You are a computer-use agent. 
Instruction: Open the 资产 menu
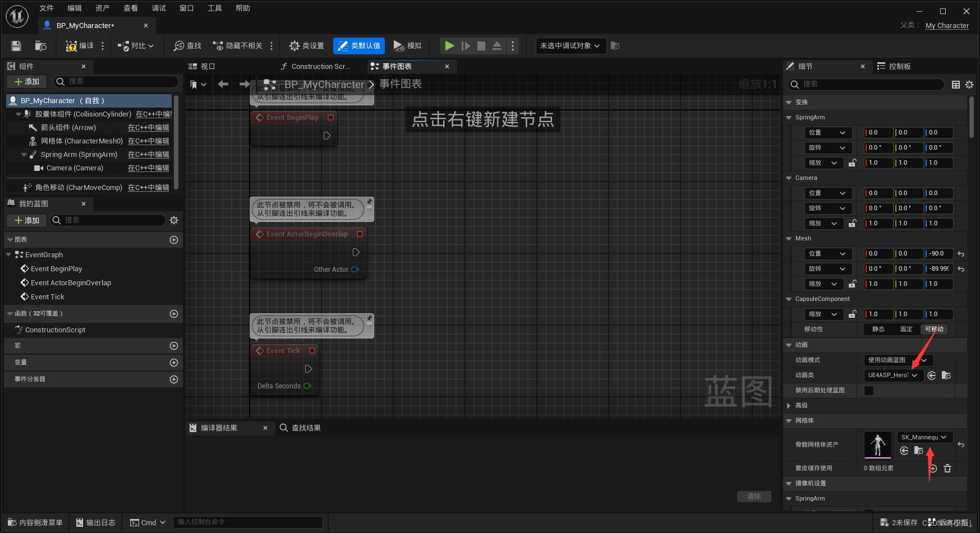click(x=103, y=8)
